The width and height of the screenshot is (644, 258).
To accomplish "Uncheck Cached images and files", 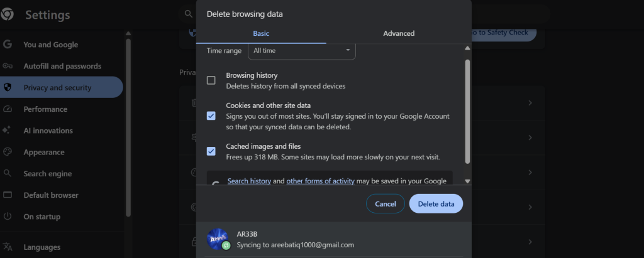I will tap(211, 151).
